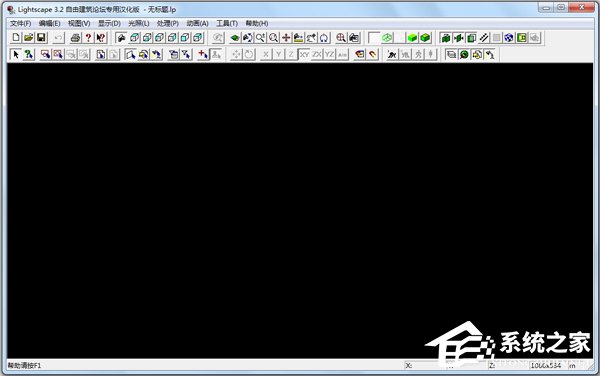Screen dimensions: 600x376
Task: Click the zoom magnifier toolbar icon
Action: (273, 37)
